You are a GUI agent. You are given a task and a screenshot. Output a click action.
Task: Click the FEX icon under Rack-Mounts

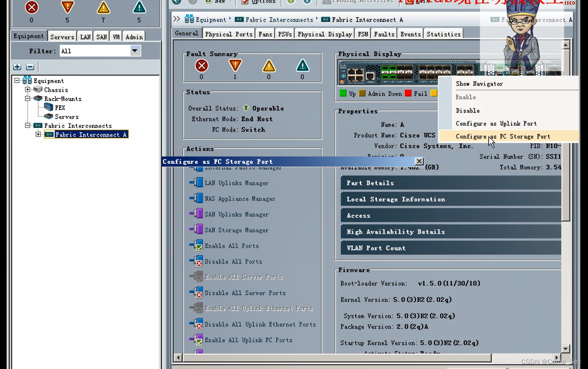[x=48, y=108]
